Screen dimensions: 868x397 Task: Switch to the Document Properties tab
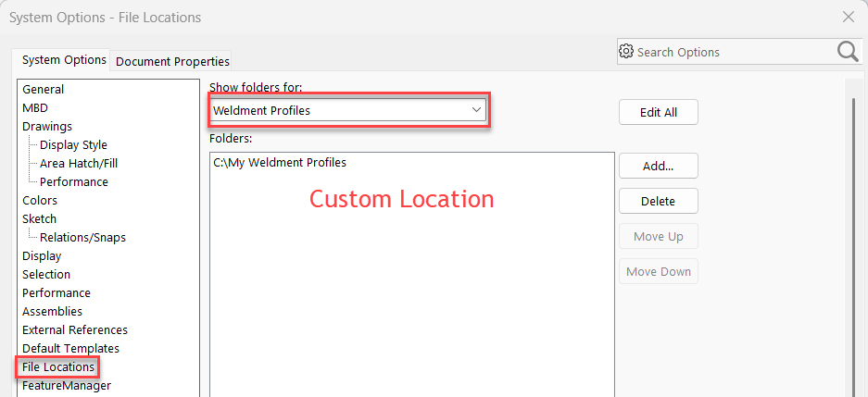click(171, 61)
